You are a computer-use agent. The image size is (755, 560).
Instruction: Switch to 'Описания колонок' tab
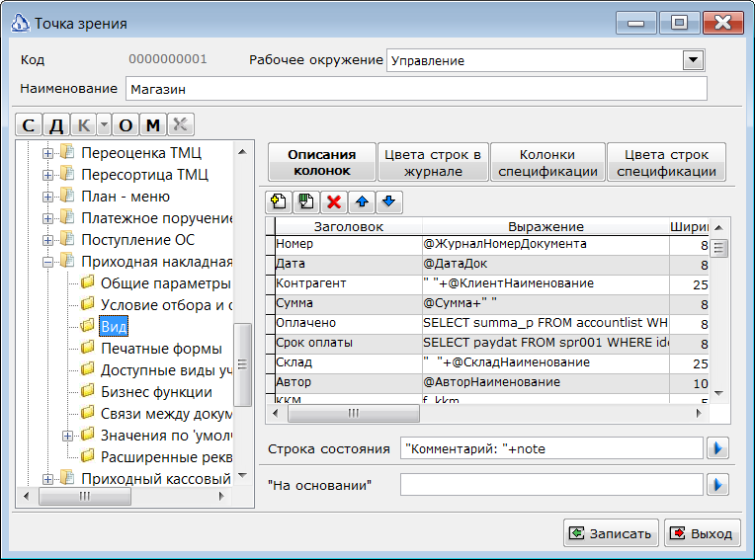point(321,163)
